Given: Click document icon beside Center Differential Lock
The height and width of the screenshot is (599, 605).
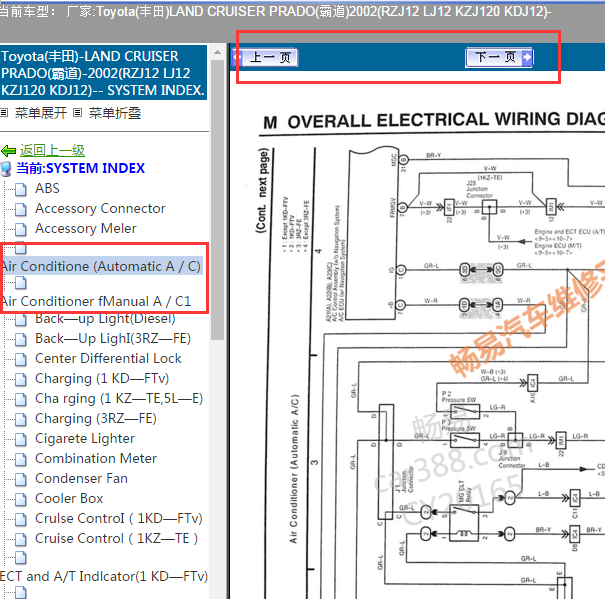Looking at the screenshot, I should [x=21, y=359].
